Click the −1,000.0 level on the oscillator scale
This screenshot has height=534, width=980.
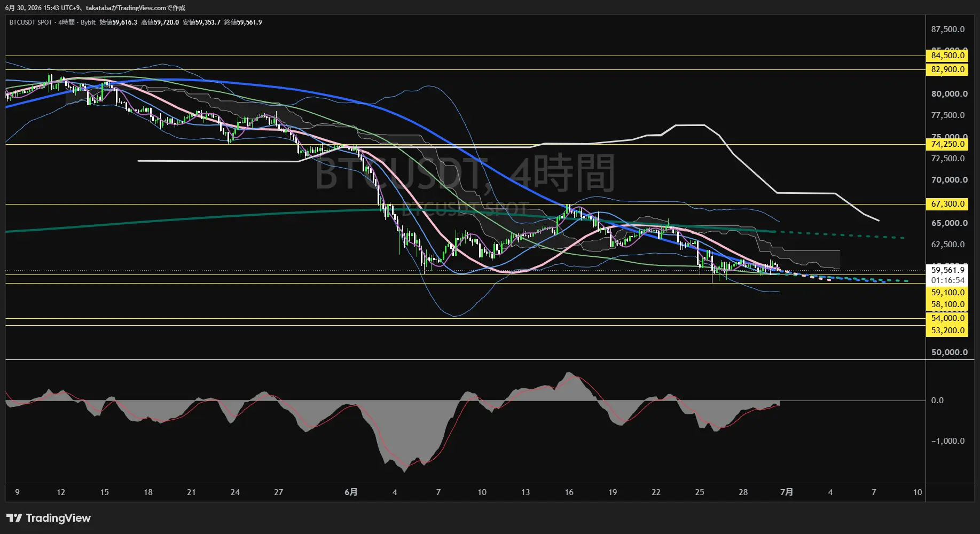click(948, 441)
